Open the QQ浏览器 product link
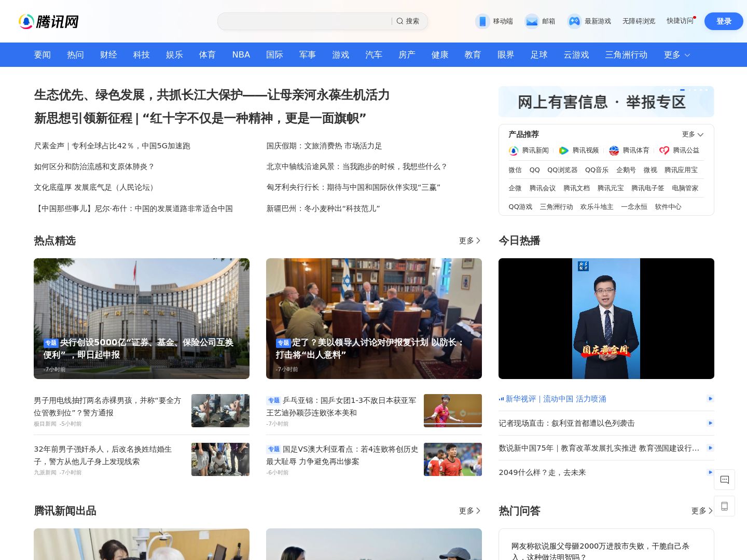 562,170
